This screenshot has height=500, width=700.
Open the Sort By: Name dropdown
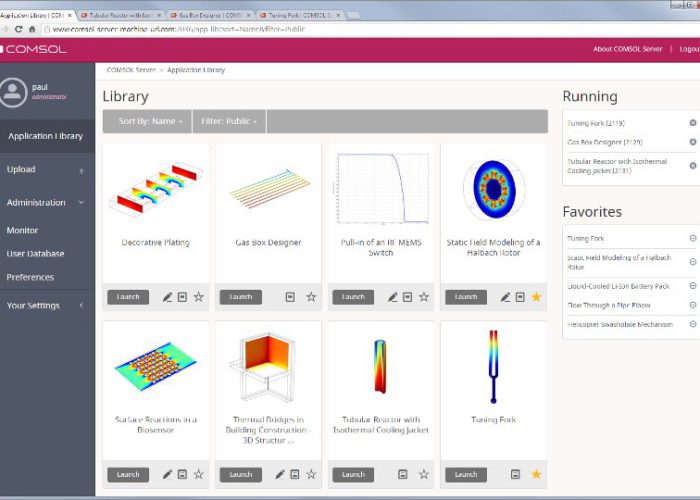click(x=147, y=121)
